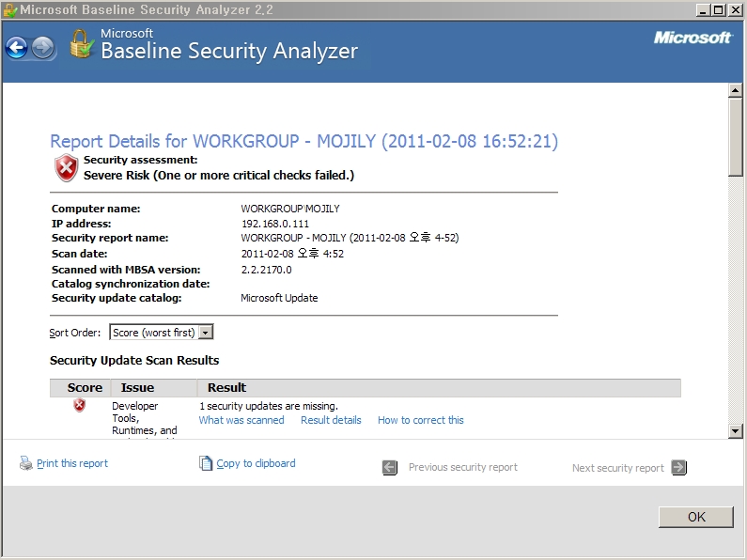Click the grayed Forward arrow button
The image size is (747, 560).
tap(43, 47)
